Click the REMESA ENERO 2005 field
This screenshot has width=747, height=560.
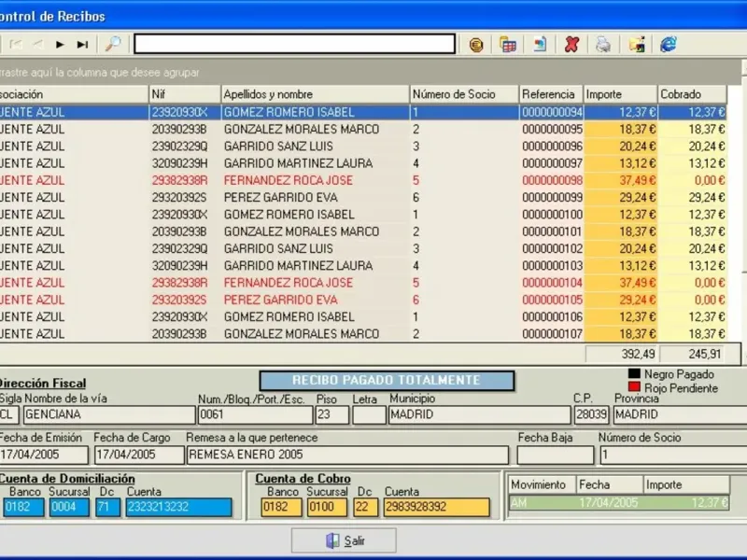point(347,455)
